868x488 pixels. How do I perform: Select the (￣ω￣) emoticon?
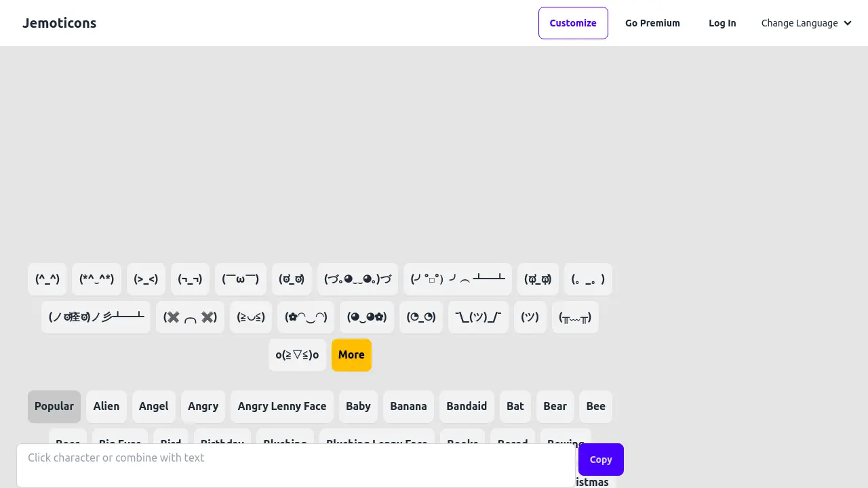[241, 279]
